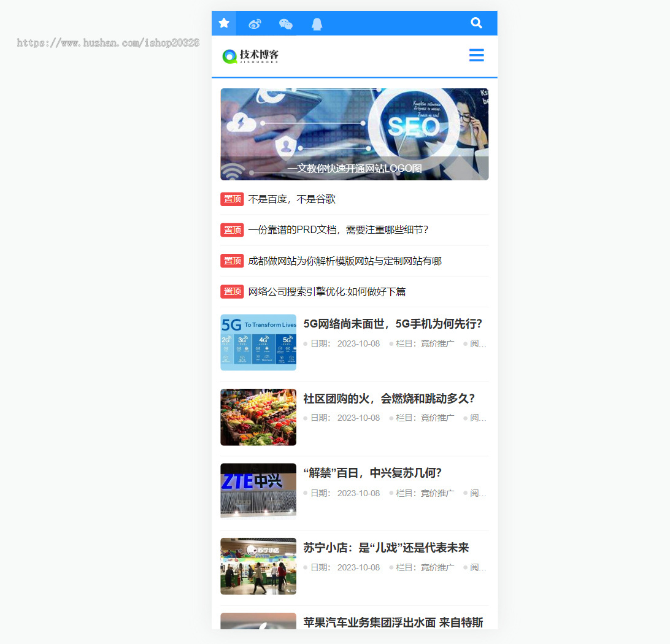Screen dimensions: 670x644
Task: Open article 苹果汽车业务集团浮出水面
Action: click(x=393, y=622)
